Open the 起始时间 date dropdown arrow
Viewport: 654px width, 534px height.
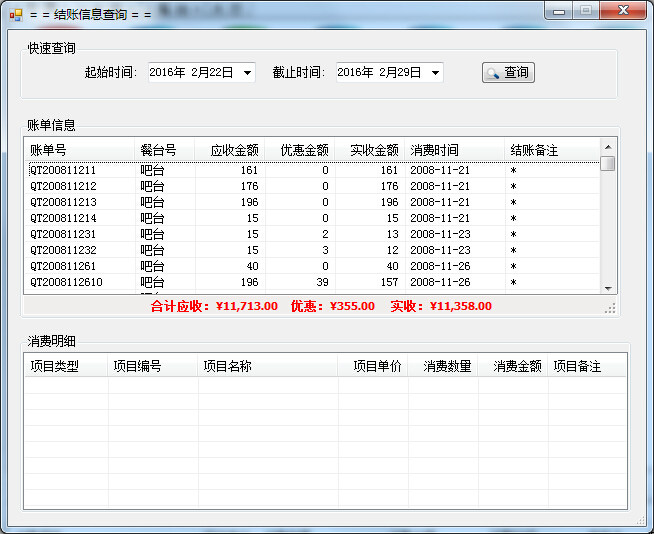247,73
